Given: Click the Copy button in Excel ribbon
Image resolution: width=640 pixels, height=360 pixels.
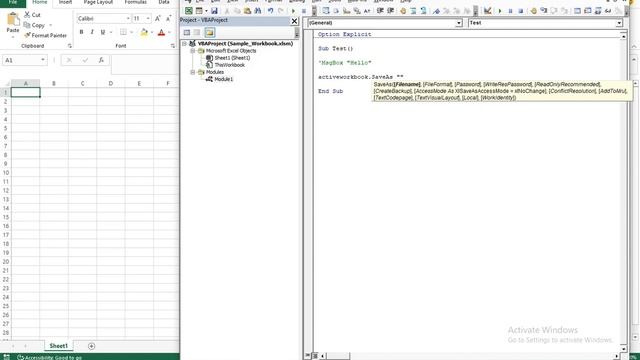Looking at the screenshot, I should (x=34, y=25).
